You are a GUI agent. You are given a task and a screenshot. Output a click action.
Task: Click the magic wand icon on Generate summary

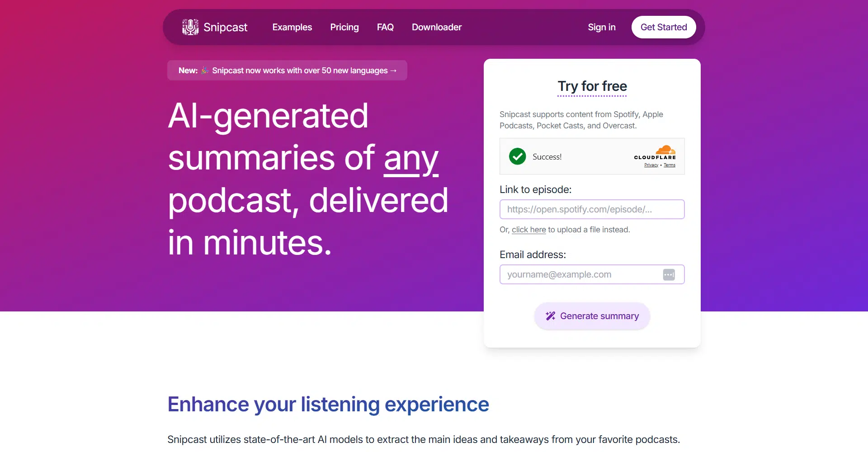click(x=550, y=316)
